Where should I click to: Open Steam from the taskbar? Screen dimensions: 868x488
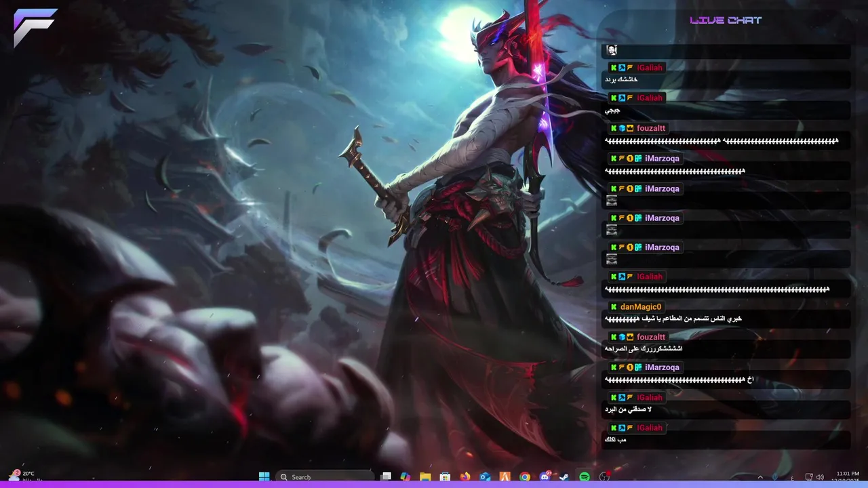tap(564, 476)
